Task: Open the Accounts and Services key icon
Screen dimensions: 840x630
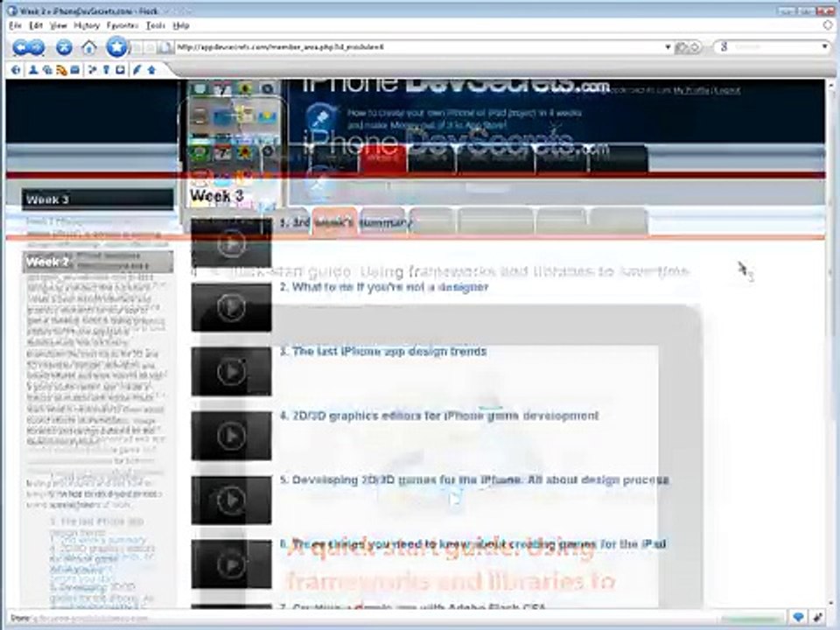Action: point(106,70)
